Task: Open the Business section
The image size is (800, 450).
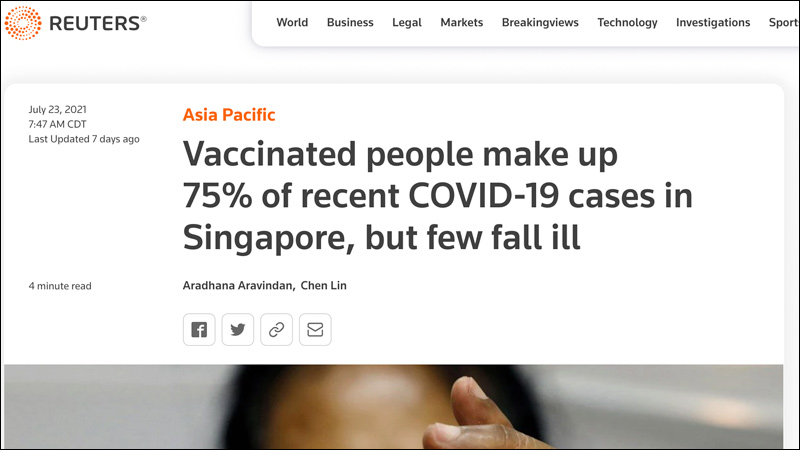Action: coord(350,22)
